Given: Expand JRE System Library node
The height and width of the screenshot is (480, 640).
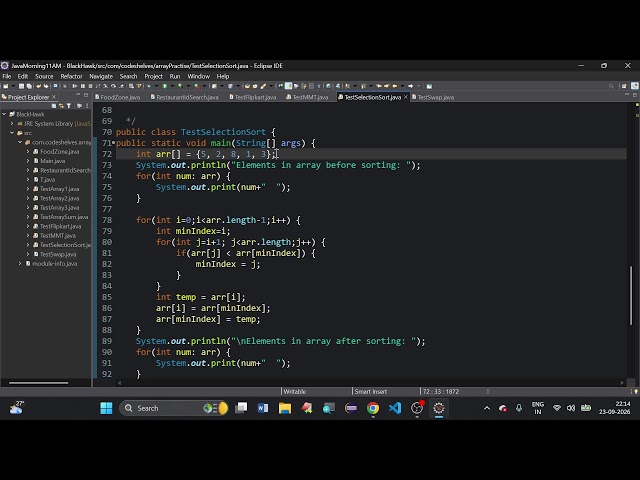Looking at the screenshot, I should coord(12,124).
